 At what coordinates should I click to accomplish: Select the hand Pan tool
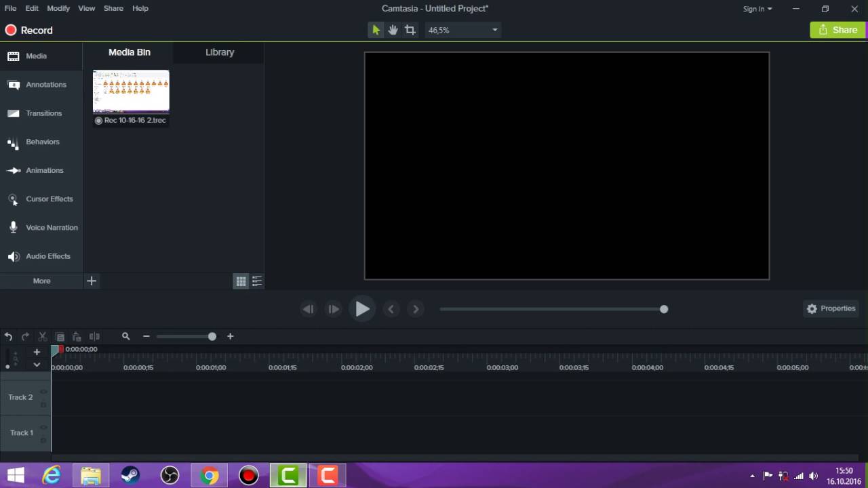point(393,30)
